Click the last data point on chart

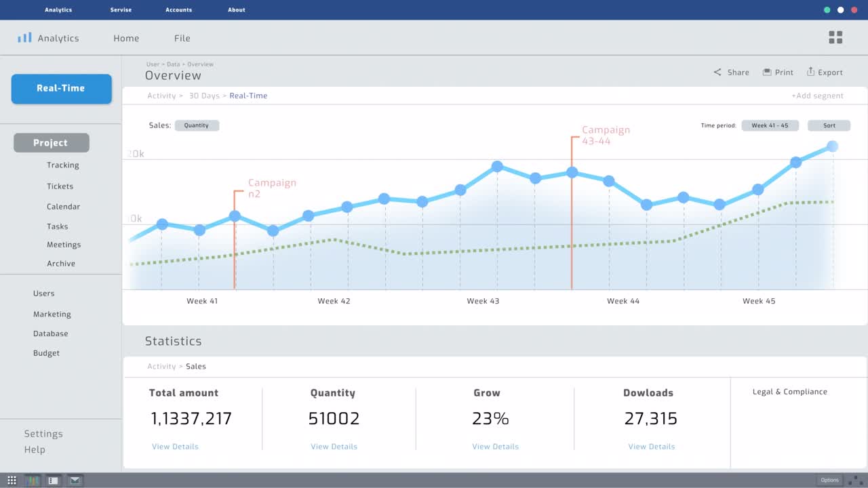point(833,146)
